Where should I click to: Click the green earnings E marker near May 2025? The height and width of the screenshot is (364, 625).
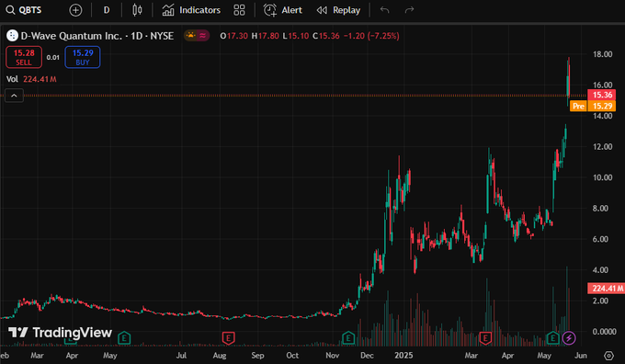point(552,338)
